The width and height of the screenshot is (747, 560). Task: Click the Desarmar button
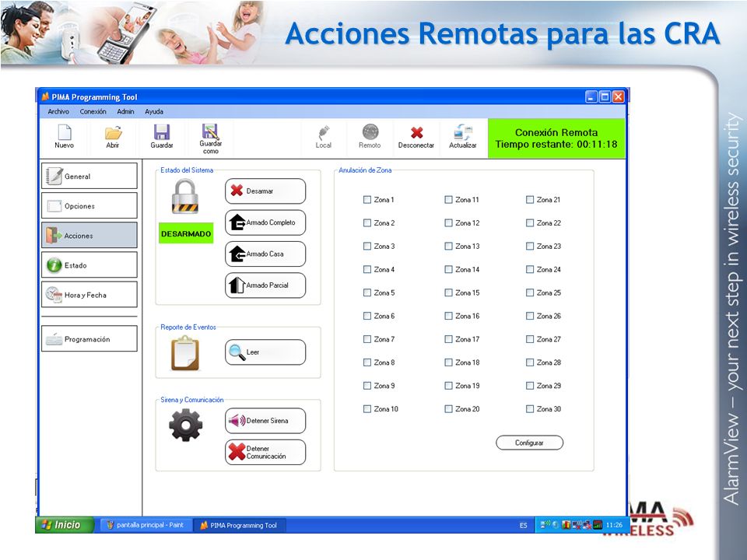(265, 191)
